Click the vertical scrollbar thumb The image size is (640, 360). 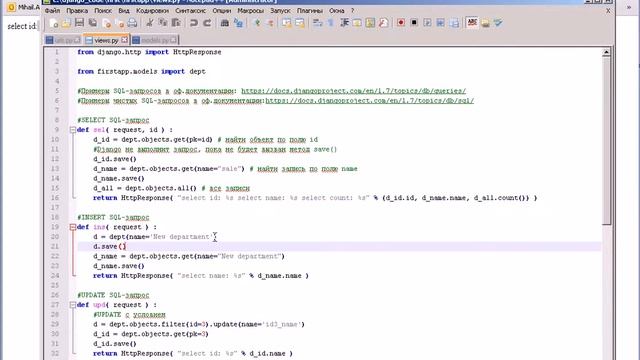(606, 140)
